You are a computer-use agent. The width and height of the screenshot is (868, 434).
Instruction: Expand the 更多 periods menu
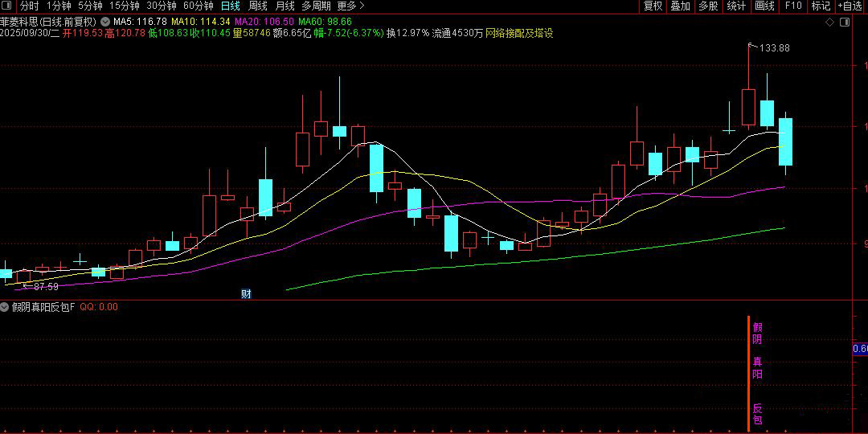tap(346, 6)
